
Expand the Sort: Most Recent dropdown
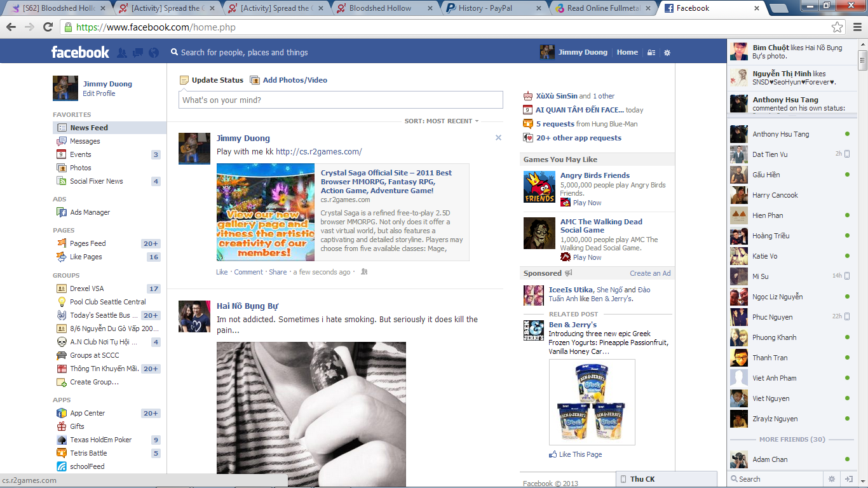pyautogui.click(x=442, y=121)
